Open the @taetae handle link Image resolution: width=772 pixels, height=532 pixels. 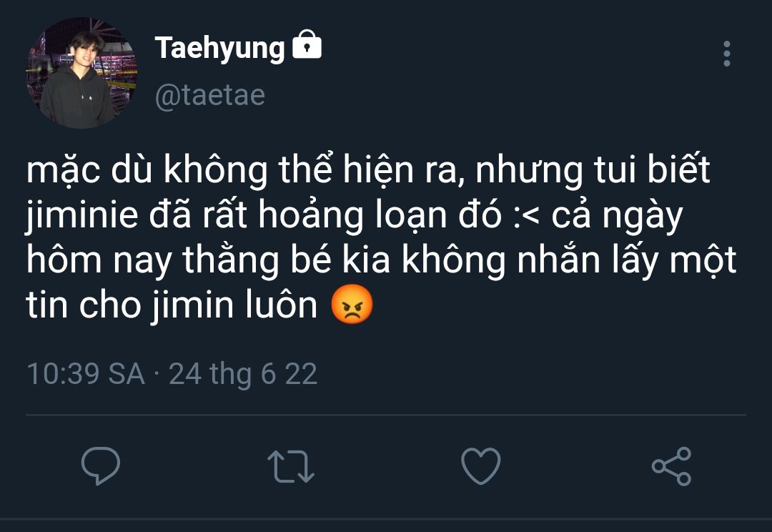point(210,94)
